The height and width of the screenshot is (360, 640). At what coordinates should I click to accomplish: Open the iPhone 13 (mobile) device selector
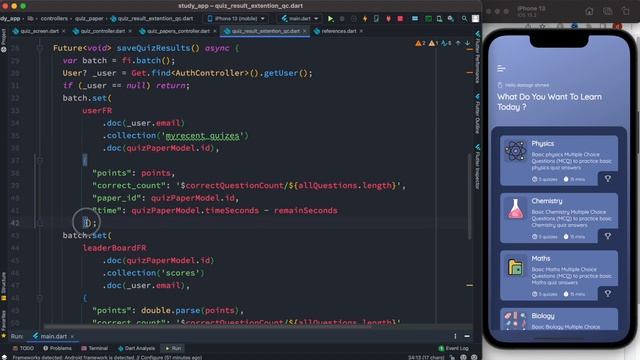coord(236,19)
